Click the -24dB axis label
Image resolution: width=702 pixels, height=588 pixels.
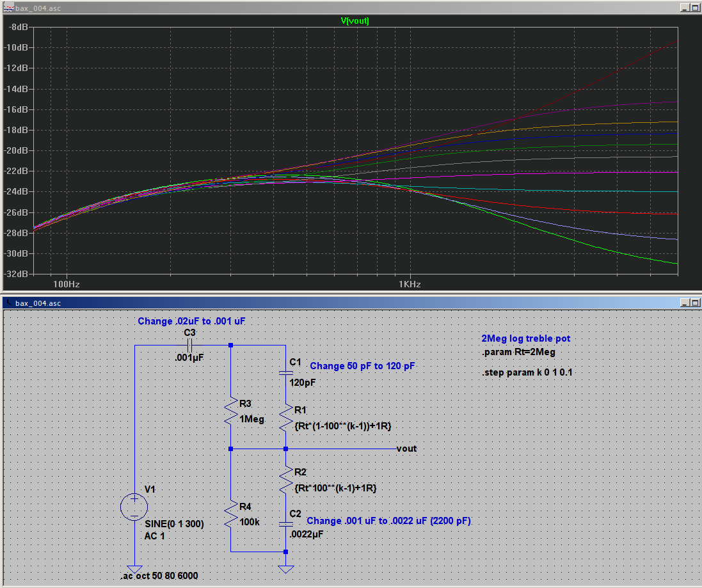coord(15,191)
